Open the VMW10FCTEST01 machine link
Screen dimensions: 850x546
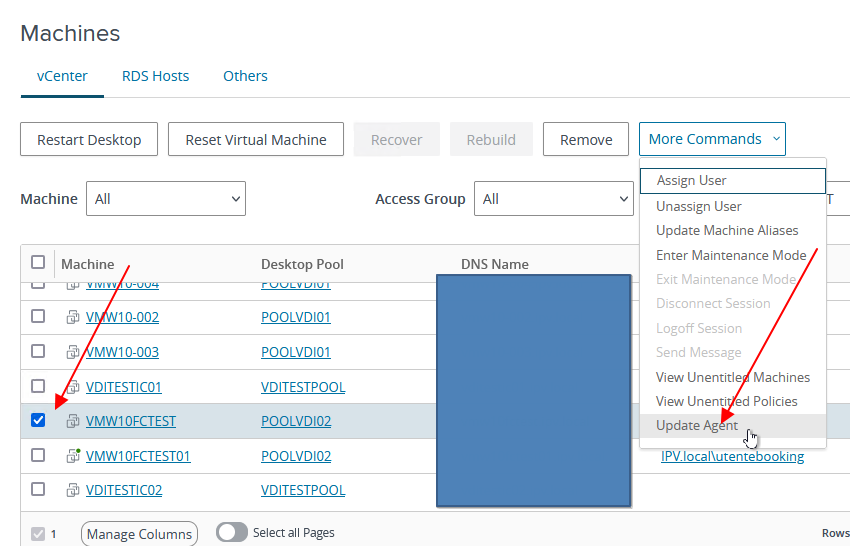(138, 456)
